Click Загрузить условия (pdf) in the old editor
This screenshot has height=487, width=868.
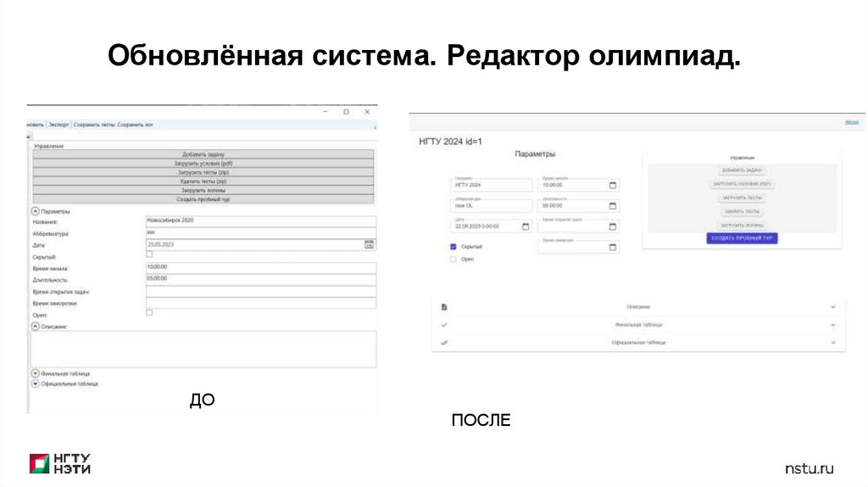[x=203, y=164]
